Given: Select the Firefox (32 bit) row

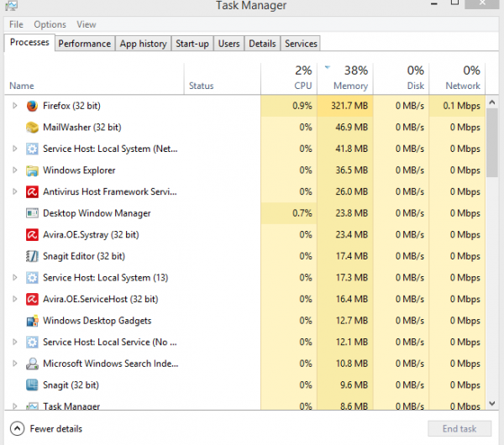Looking at the screenshot, I should (x=244, y=106).
